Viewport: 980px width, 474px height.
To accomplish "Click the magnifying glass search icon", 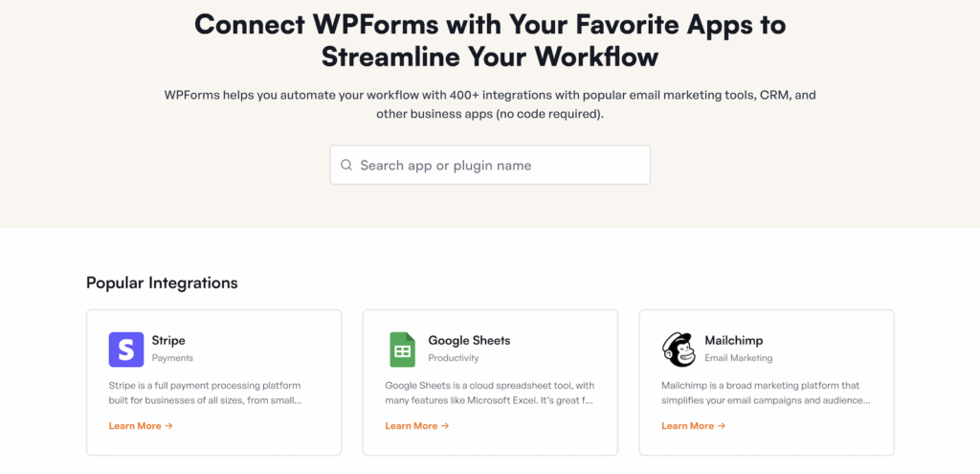I will (x=346, y=166).
